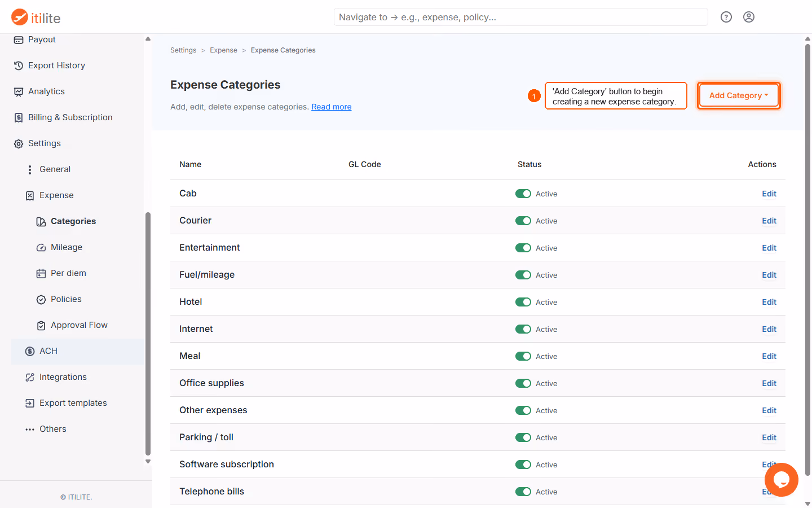Go to Analytics in the sidebar

point(46,91)
